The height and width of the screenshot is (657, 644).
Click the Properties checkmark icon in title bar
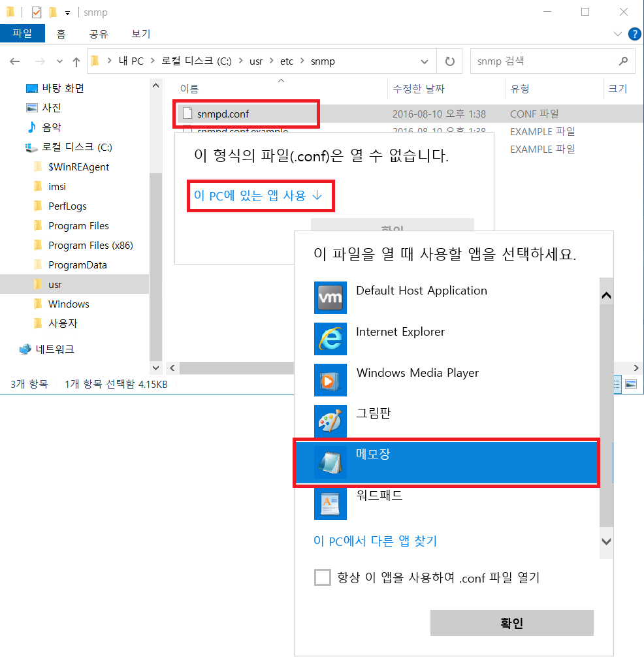[37, 12]
